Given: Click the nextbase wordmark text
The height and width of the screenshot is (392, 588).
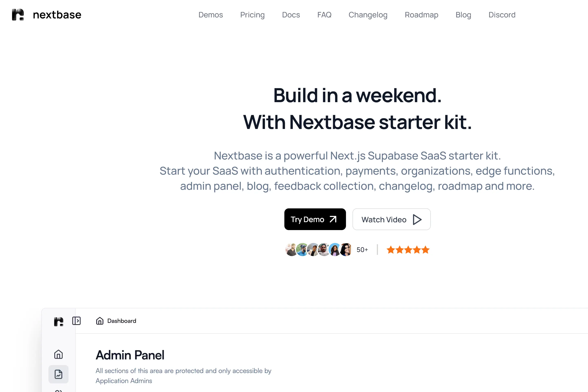Looking at the screenshot, I should click(x=57, y=15).
